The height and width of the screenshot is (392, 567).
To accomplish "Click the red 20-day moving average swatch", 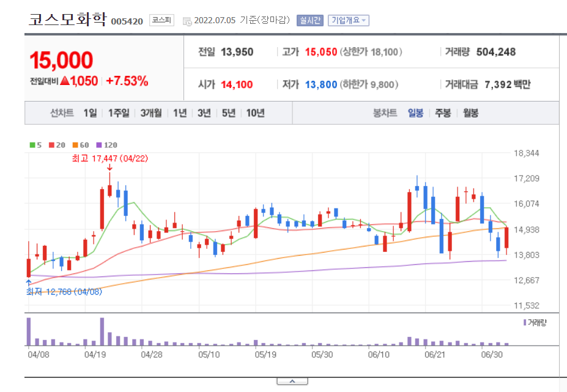I will tap(51, 145).
